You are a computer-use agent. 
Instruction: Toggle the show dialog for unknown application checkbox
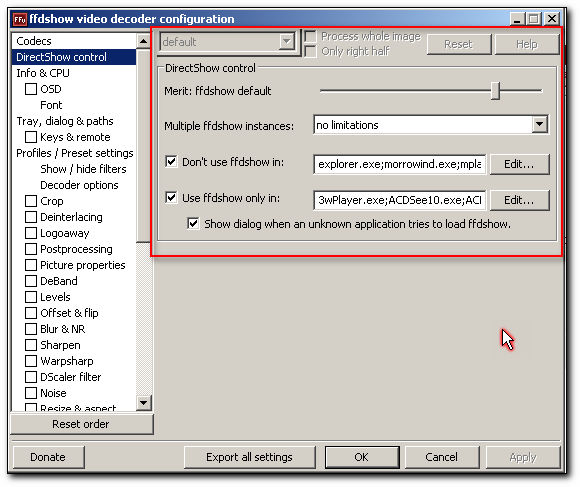tap(193, 224)
